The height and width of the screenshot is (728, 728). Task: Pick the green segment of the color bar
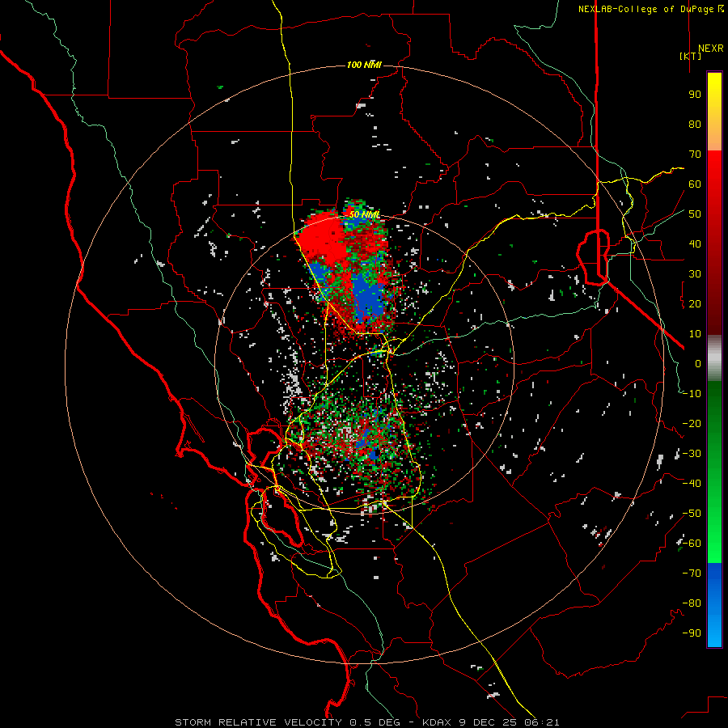click(x=714, y=472)
